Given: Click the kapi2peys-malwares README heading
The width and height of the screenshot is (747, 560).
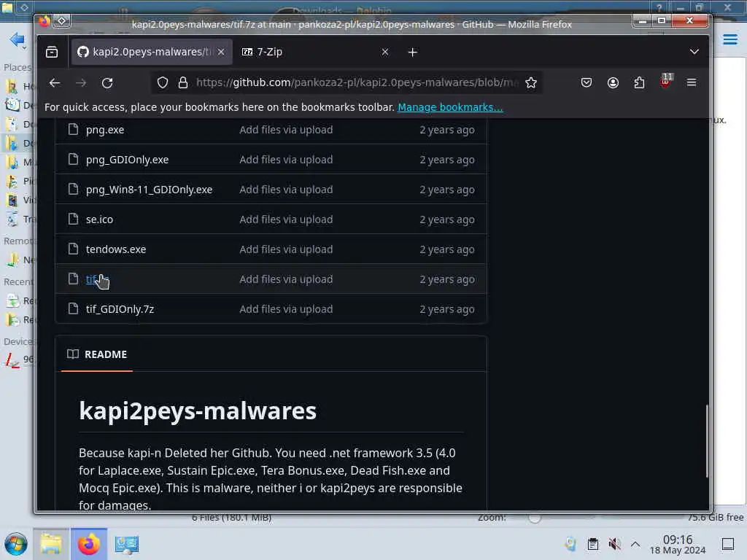Looking at the screenshot, I should coord(198,411).
